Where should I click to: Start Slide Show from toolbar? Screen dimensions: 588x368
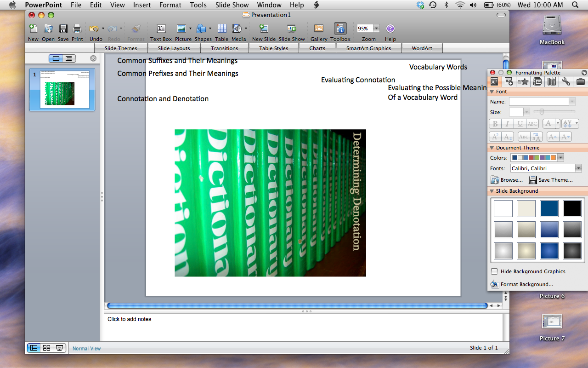(291, 29)
